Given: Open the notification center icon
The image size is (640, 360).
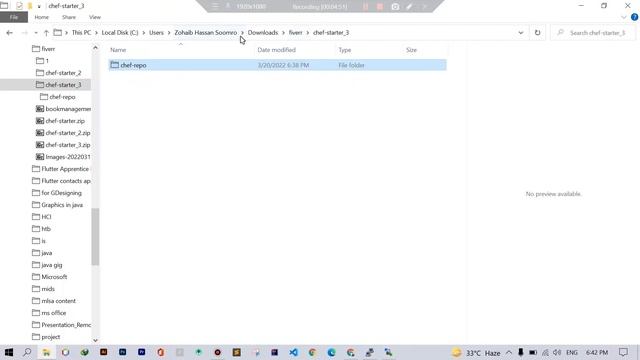Looking at the screenshot, I should pyautogui.click(x=623, y=352).
